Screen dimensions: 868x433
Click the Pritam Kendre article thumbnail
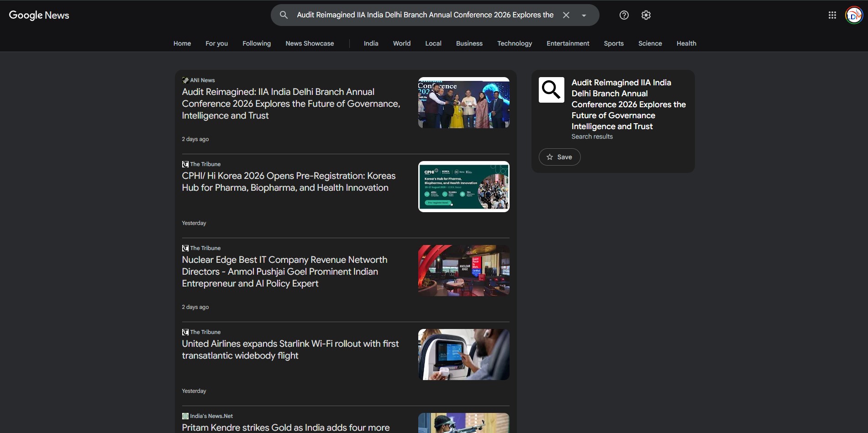tap(464, 423)
